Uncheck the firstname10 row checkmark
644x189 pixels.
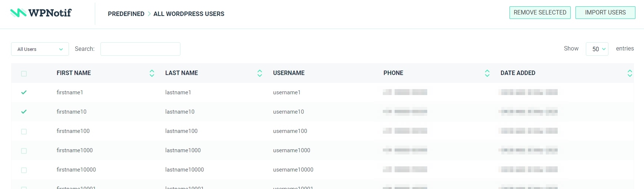[x=24, y=112]
